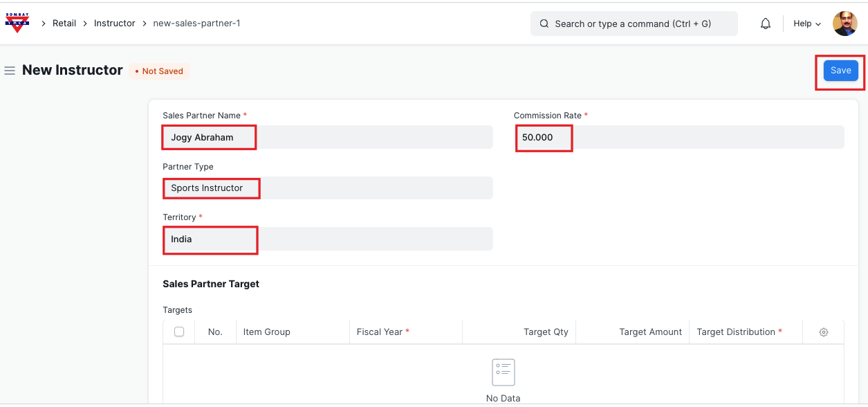Screen dimensions: 868x407
Task: Go to Retail breadcrumb
Action: point(64,24)
